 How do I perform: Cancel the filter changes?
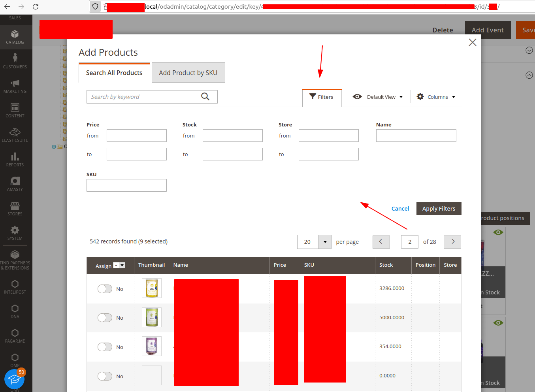pos(400,209)
